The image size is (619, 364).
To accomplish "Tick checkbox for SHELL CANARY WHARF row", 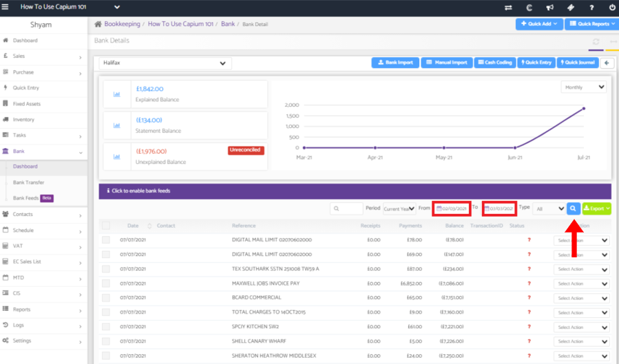I will coord(106,341).
